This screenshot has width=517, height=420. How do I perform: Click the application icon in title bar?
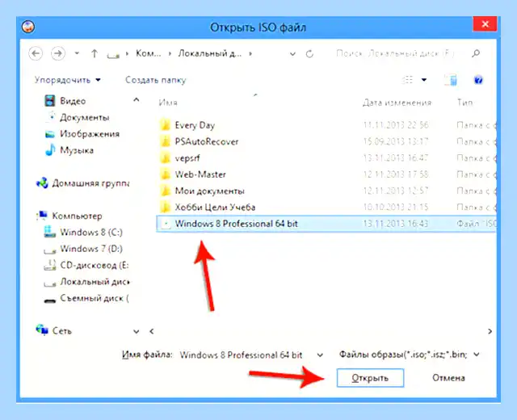point(28,27)
